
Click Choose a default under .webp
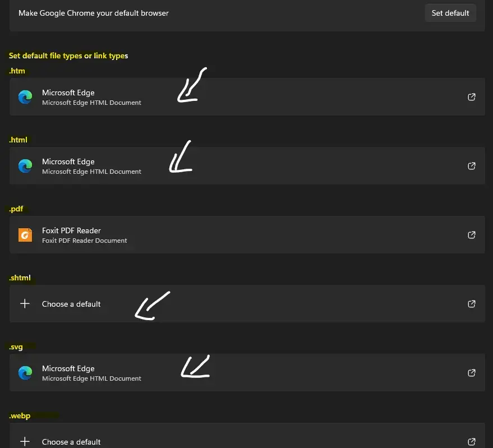[x=71, y=442]
